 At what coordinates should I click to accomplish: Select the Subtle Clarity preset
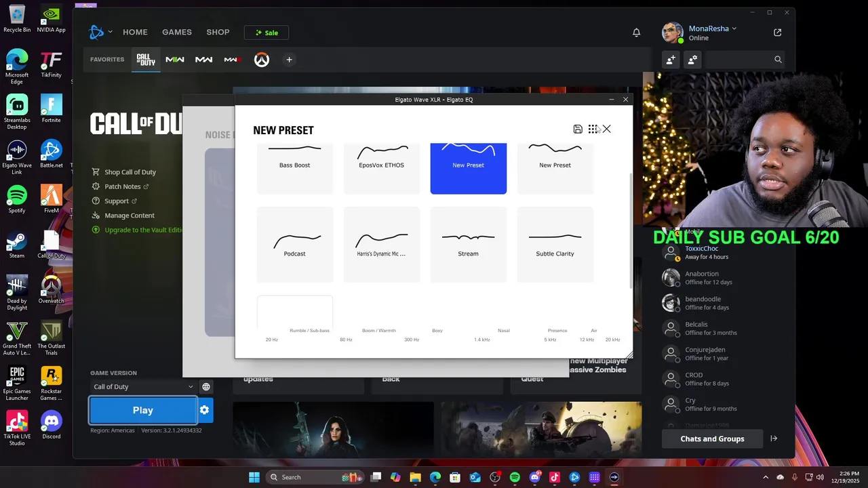[x=555, y=245]
